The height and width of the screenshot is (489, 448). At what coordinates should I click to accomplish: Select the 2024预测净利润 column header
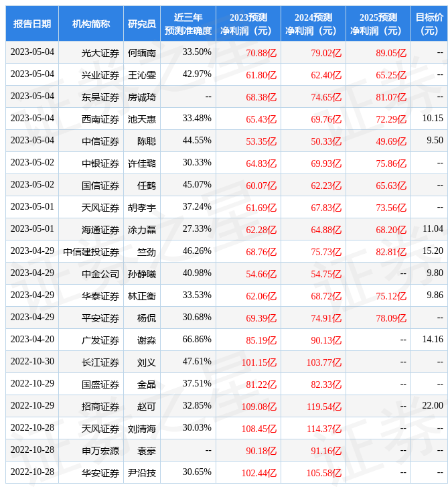point(313,23)
